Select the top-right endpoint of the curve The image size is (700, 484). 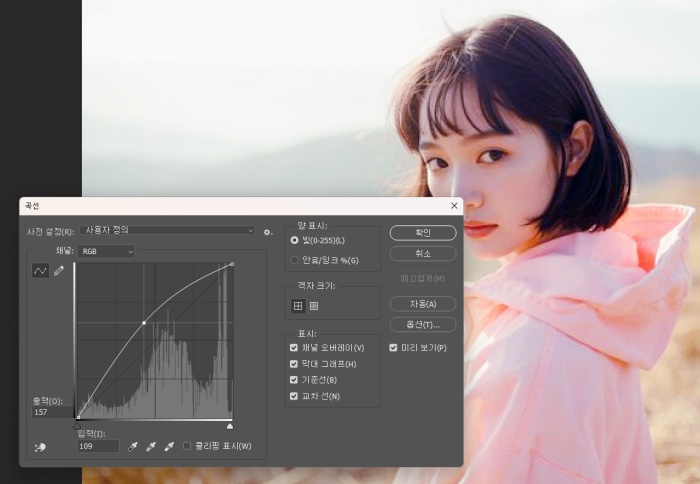tap(232, 264)
